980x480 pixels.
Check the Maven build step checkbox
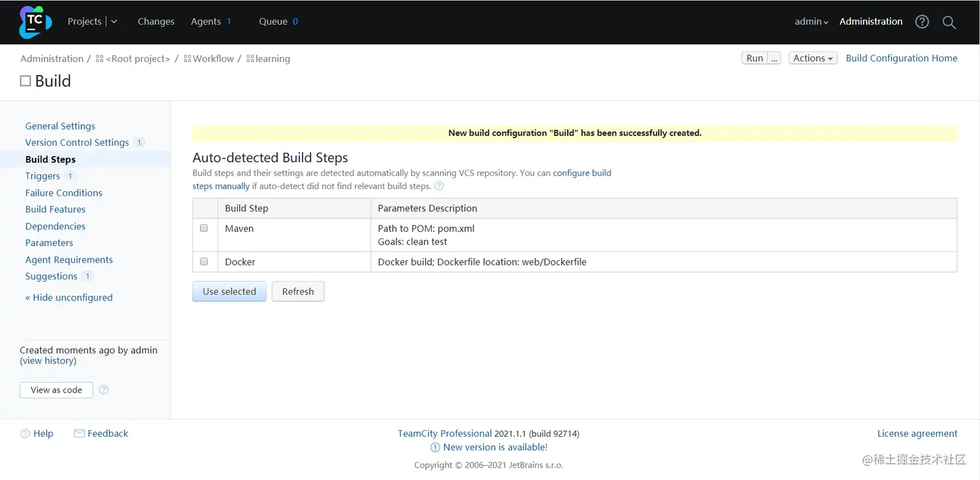204,229
